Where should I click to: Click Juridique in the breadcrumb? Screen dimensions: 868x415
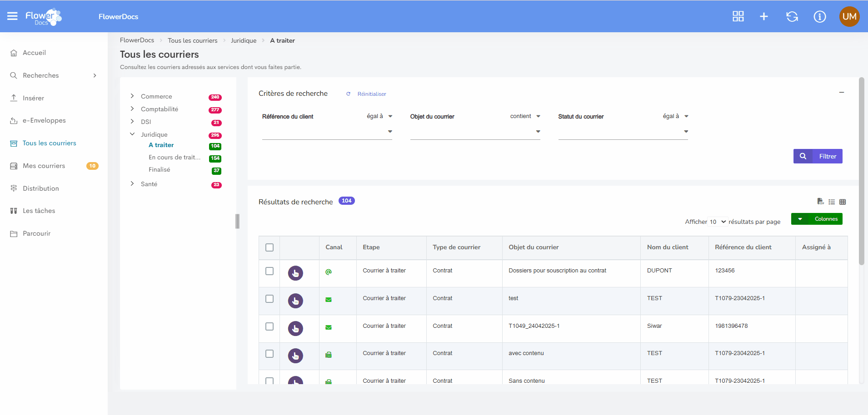(x=244, y=40)
